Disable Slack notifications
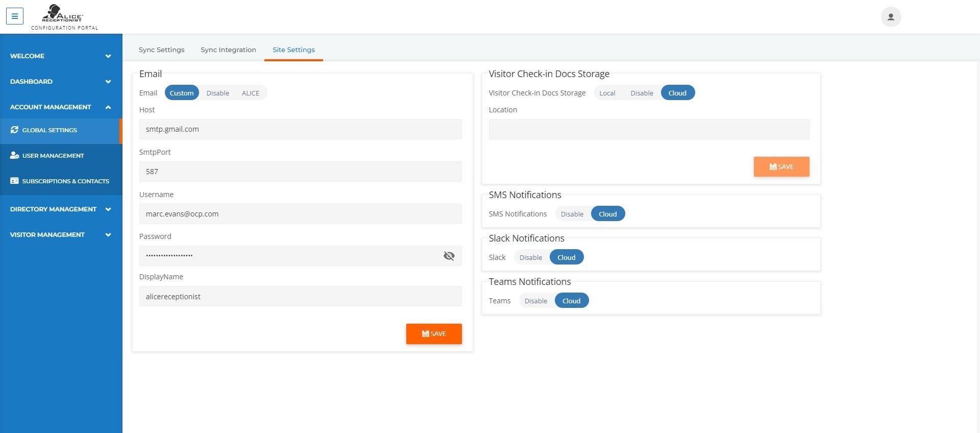This screenshot has height=433, width=980. pyautogui.click(x=530, y=257)
